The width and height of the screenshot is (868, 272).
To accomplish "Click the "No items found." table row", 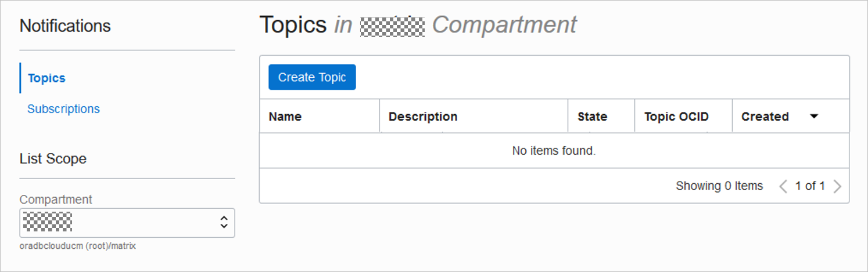I will pyautogui.click(x=554, y=151).
